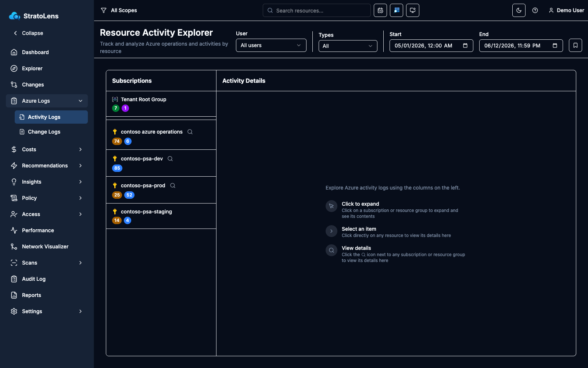Click the Dashboard home icon in sidebar
Screen dimensions: 588x368
(x=14, y=52)
